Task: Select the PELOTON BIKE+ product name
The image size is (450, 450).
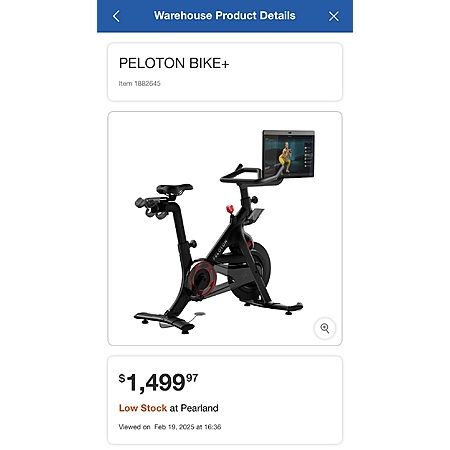Action: click(174, 63)
